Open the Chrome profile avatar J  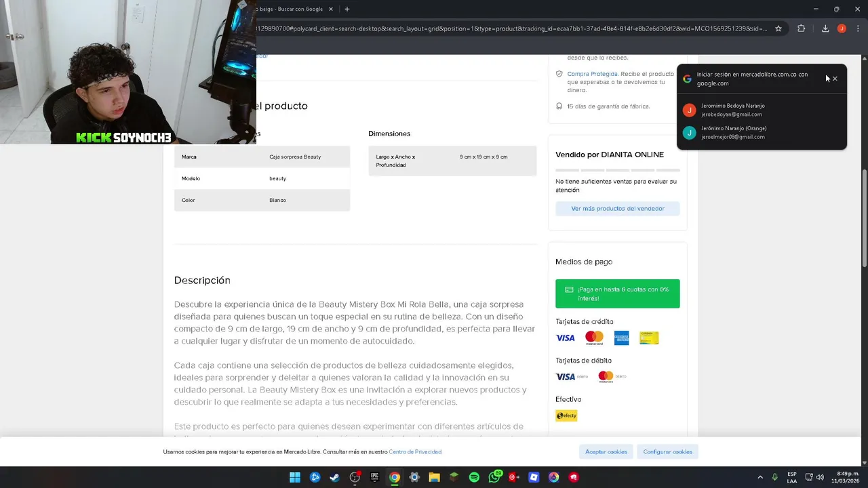842,28
